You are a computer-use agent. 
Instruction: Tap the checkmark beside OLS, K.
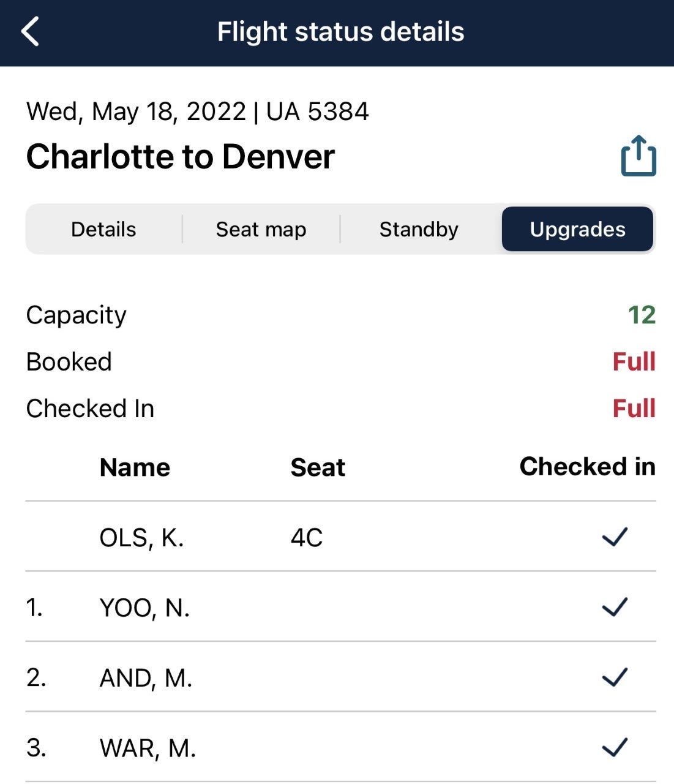click(x=615, y=537)
